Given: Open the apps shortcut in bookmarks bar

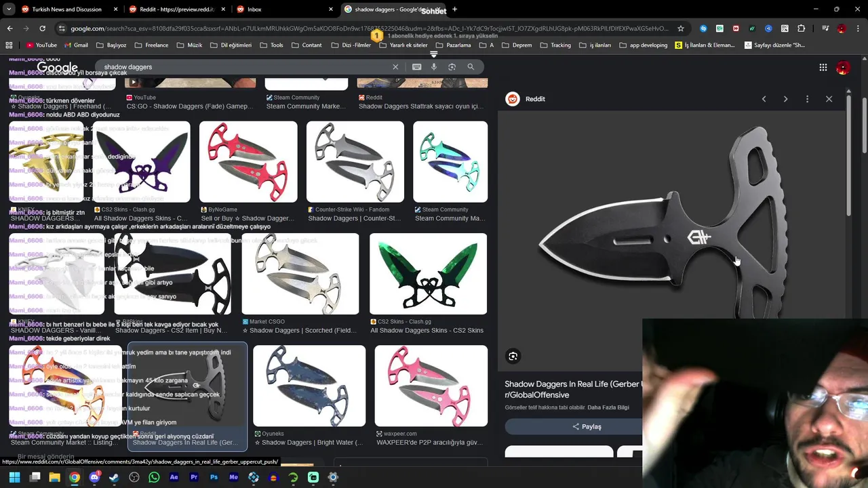Looking at the screenshot, I should pos(9,45).
